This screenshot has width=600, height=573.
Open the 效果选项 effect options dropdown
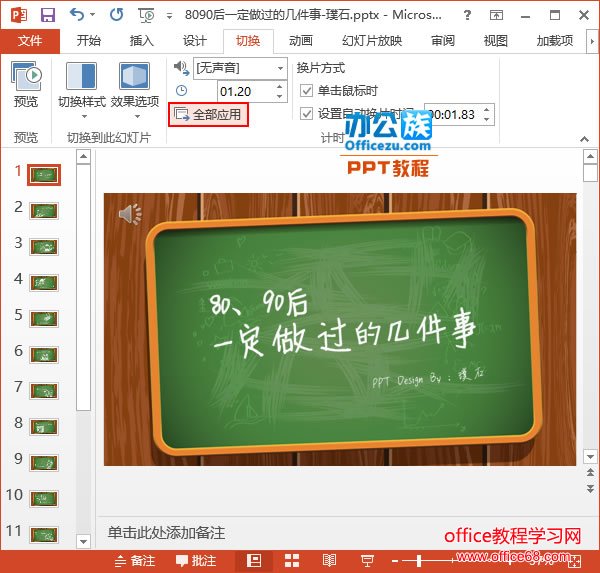pyautogui.click(x=135, y=90)
